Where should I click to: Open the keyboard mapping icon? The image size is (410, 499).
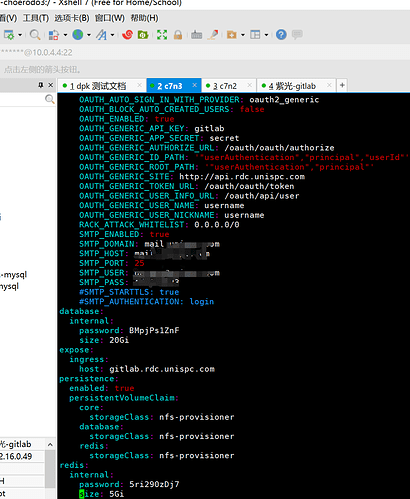click(196, 35)
